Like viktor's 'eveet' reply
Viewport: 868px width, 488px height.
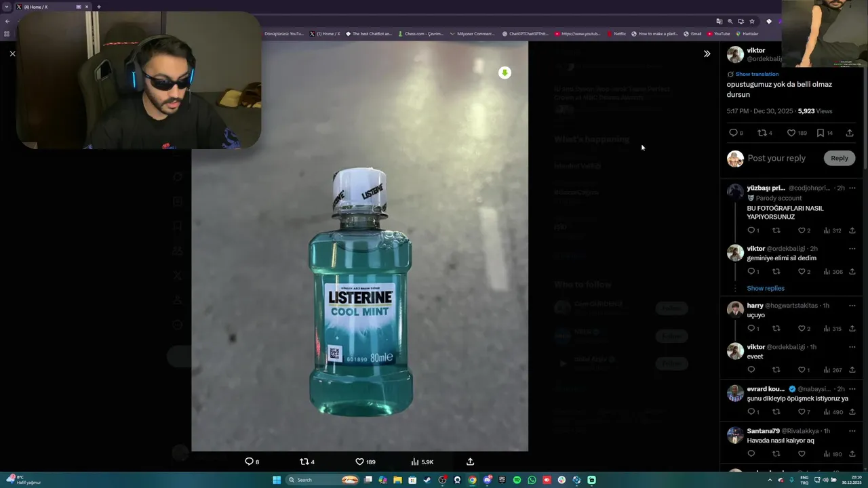(803, 370)
